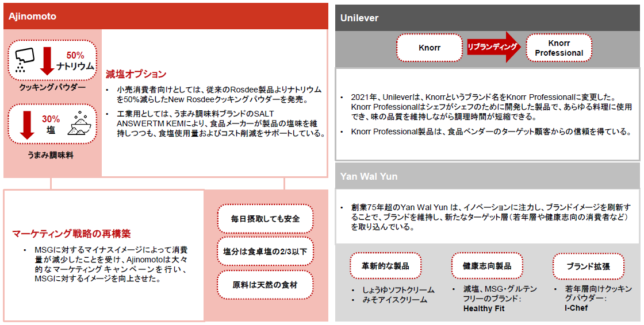Click the 原料は天然の食材 box
This screenshot has width=644, height=325.
(265, 284)
